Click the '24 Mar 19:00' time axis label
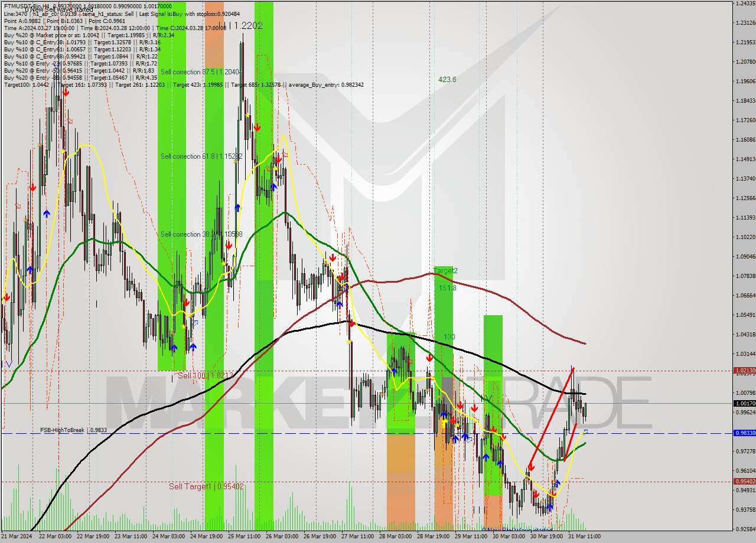This screenshot has width=756, height=543. (206, 537)
